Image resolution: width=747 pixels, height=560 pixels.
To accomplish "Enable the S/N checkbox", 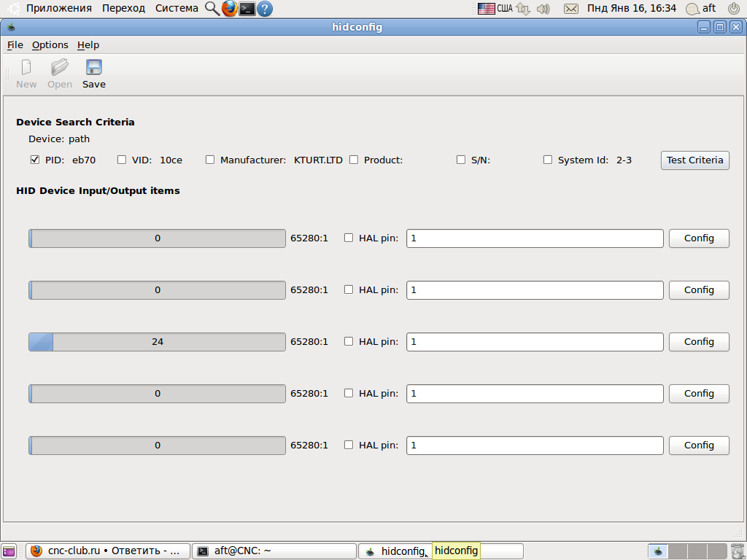I will (x=461, y=160).
